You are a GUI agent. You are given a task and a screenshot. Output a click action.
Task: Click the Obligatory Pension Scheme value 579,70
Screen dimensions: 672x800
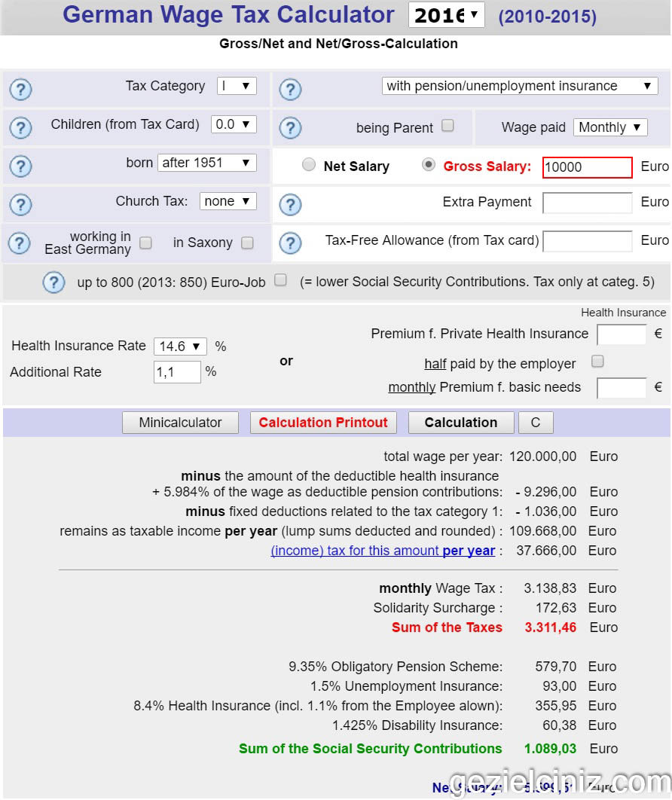pyautogui.click(x=556, y=667)
